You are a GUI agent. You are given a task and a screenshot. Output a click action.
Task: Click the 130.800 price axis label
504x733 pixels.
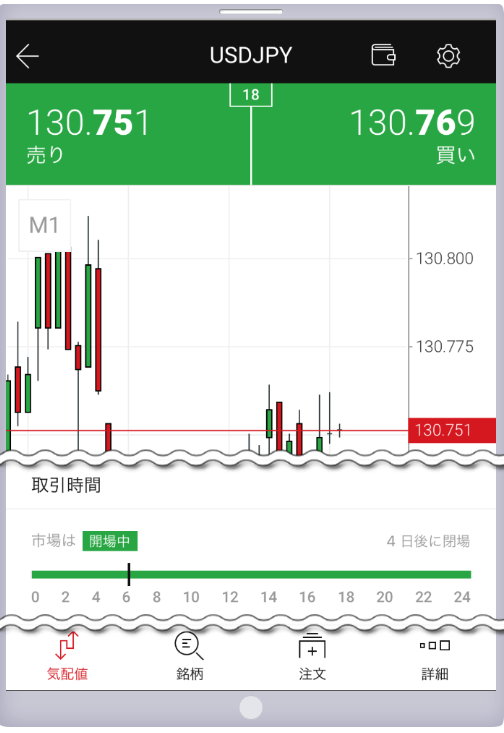(x=445, y=259)
